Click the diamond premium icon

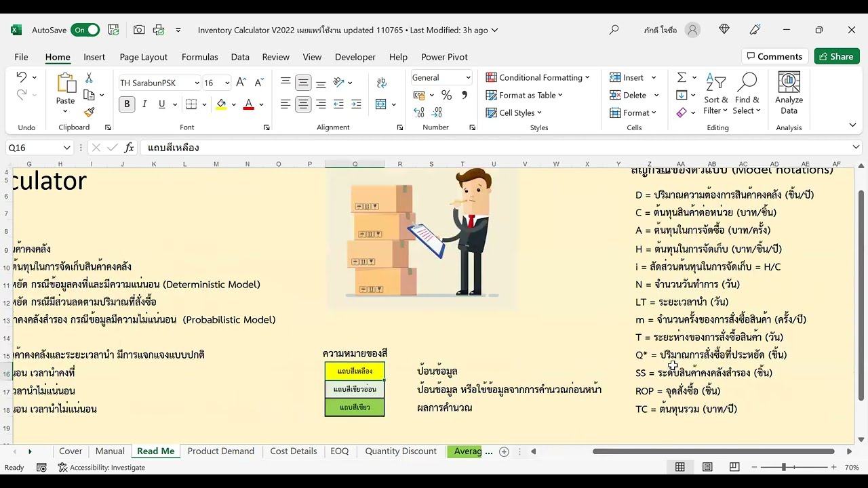724,30
